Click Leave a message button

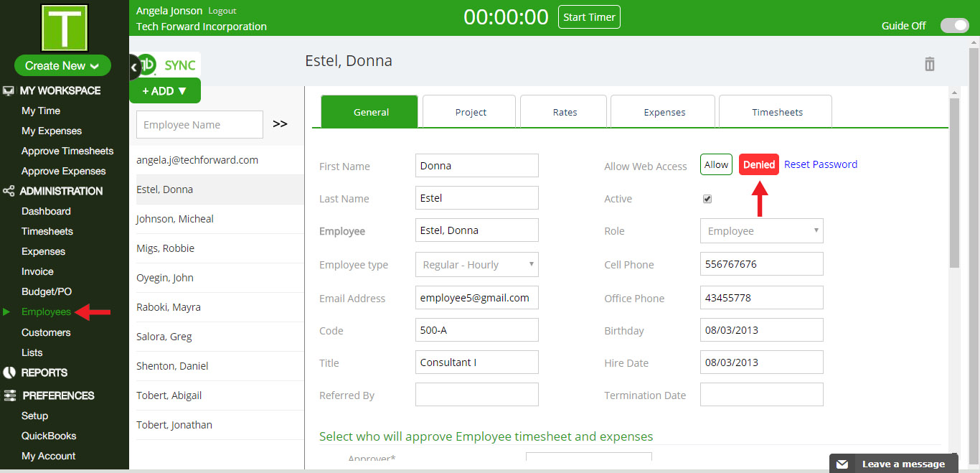(x=894, y=464)
